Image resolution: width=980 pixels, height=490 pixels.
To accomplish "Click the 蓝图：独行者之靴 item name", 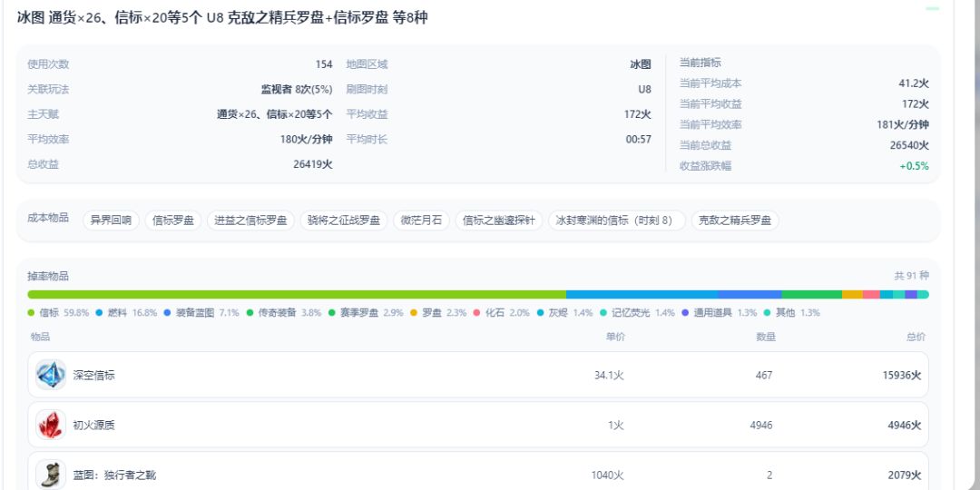I will point(114,475).
